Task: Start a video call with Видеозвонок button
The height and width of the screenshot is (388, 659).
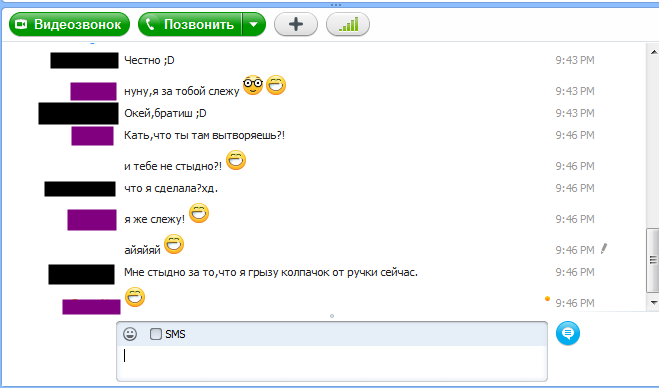Action: pos(69,24)
